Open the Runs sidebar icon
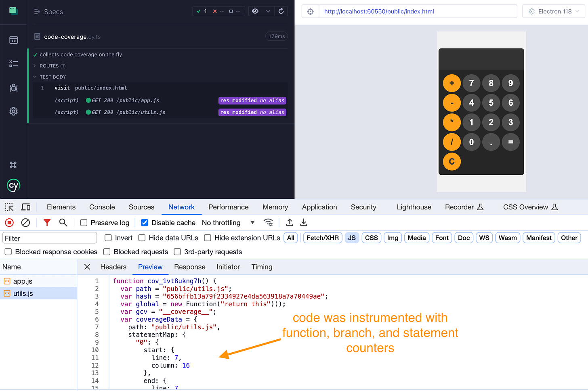 (x=13, y=64)
